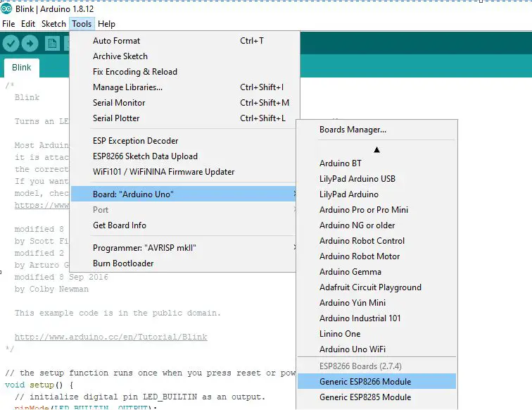Select Generic ESP8266 Module

click(376, 381)
